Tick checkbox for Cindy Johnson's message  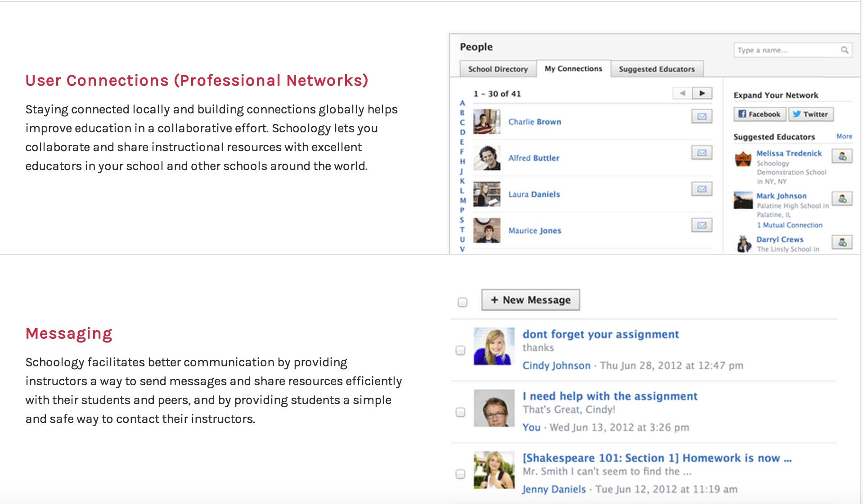[x=460, y=350]
